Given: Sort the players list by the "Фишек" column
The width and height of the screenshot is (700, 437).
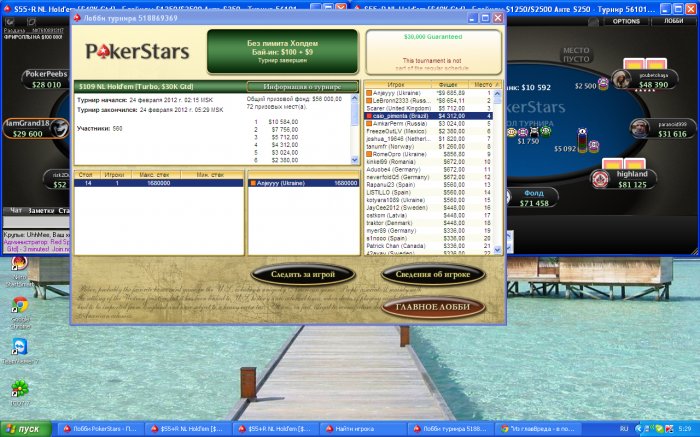Looking at the screenshot, I should pos(450,84).
